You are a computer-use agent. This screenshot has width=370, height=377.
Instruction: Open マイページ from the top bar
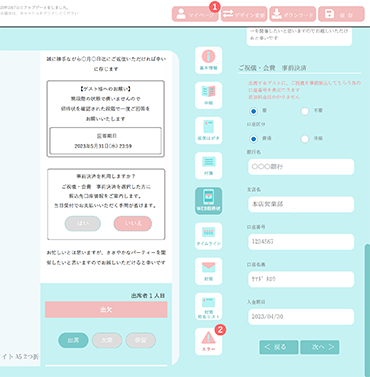click(195, 14)
